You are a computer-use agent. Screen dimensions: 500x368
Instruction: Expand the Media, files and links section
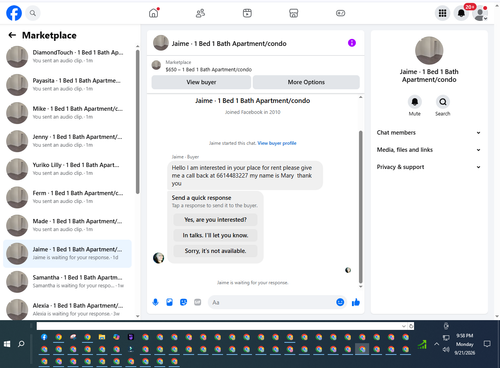[429, 150]
